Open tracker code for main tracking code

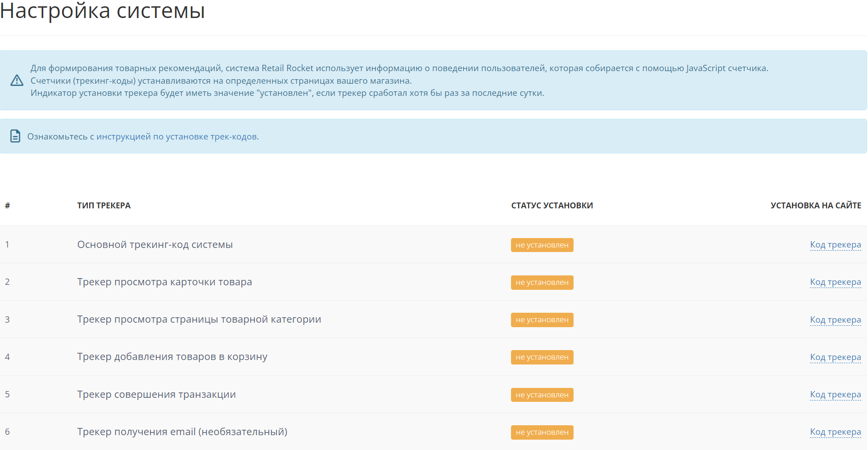click(835, 245)
